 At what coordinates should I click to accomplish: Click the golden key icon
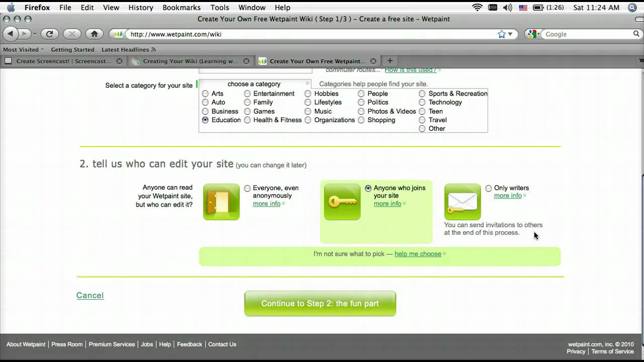(342, 202)
